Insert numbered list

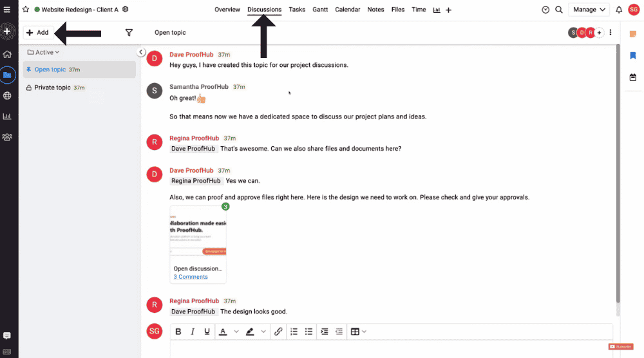[294, 332]
